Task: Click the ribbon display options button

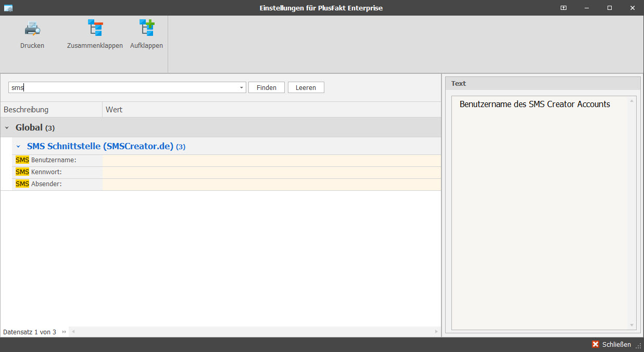Action: [x=563, y=8]
